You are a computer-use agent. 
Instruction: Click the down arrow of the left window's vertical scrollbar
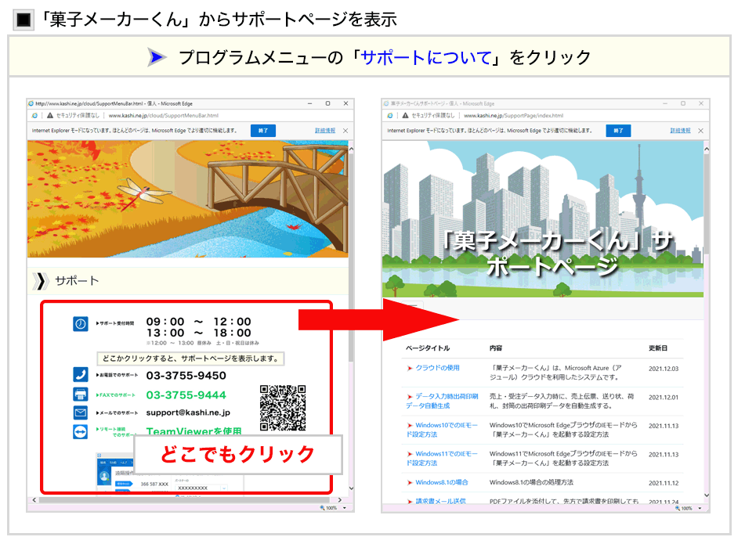351,488
